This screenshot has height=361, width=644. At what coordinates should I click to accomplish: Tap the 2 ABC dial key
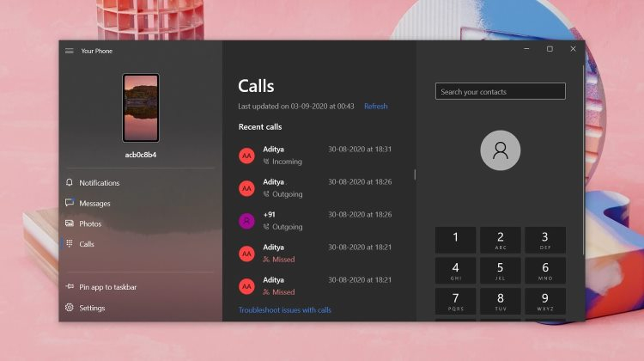(x=501, y=240)
